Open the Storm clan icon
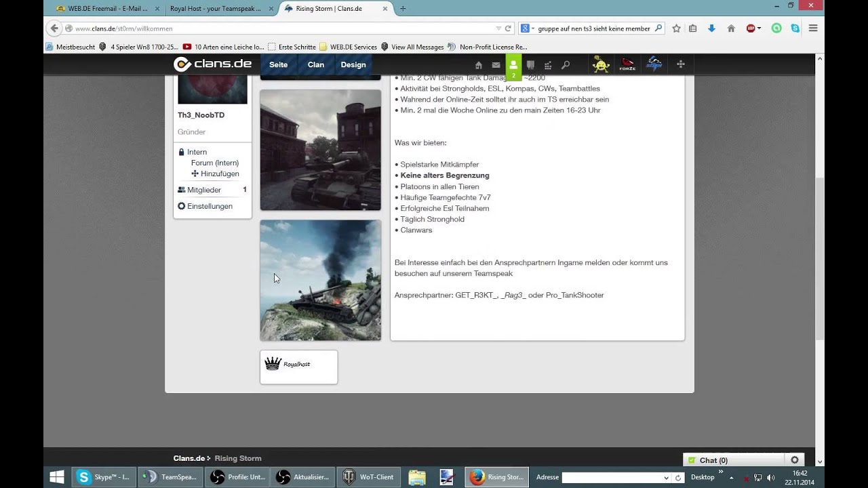 (x=654, y=64)
